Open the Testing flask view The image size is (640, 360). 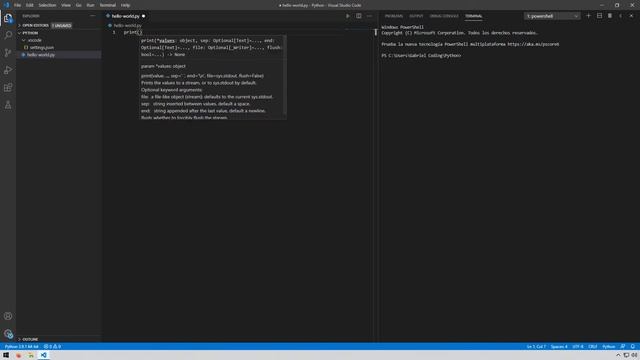click(x=8, y=105)
